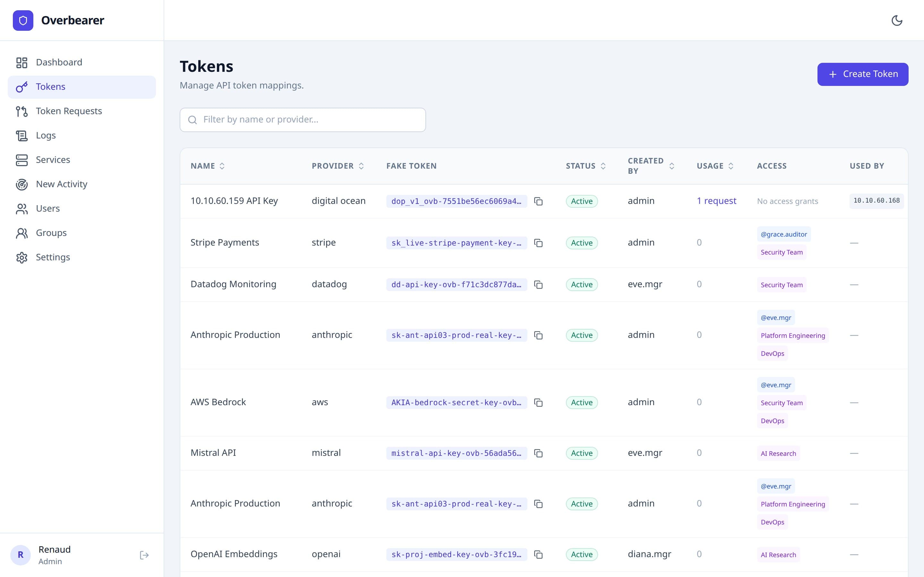This screenshot has width=924, height=577.
Task: Sort the table by PROVIDER column
Action: pyautogui.click(x=338, y=166)
